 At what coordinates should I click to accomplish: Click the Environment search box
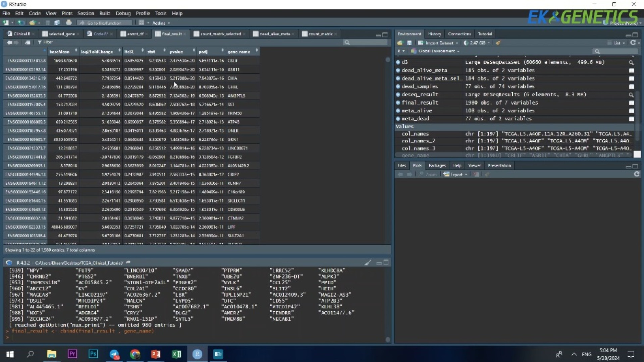click(x=615, y=51)
